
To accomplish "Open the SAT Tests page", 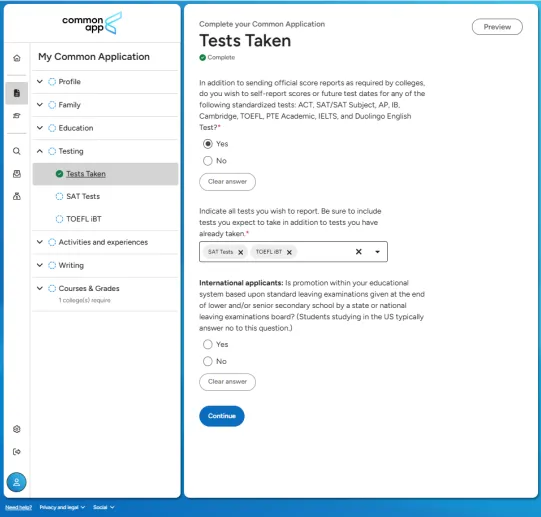I will 83,196.
